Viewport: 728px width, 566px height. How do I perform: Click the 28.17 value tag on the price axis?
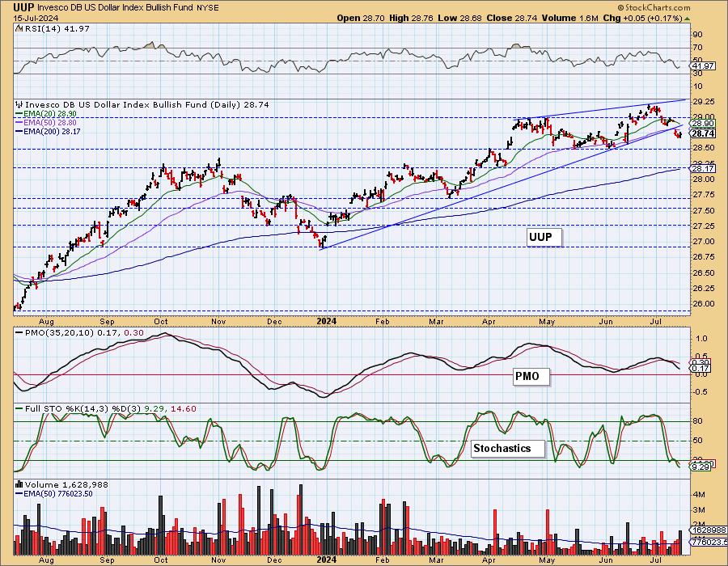click(x=703, y=169)
